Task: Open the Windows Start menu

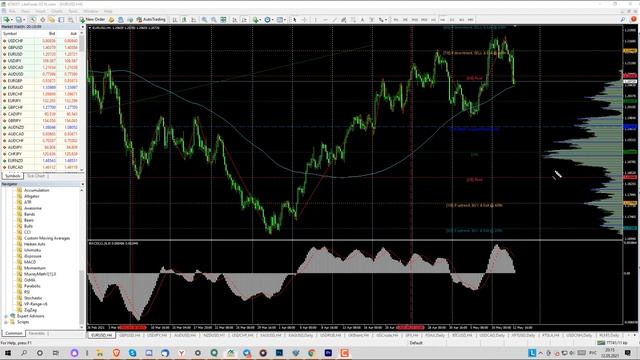Action: (x=7, y=353)
